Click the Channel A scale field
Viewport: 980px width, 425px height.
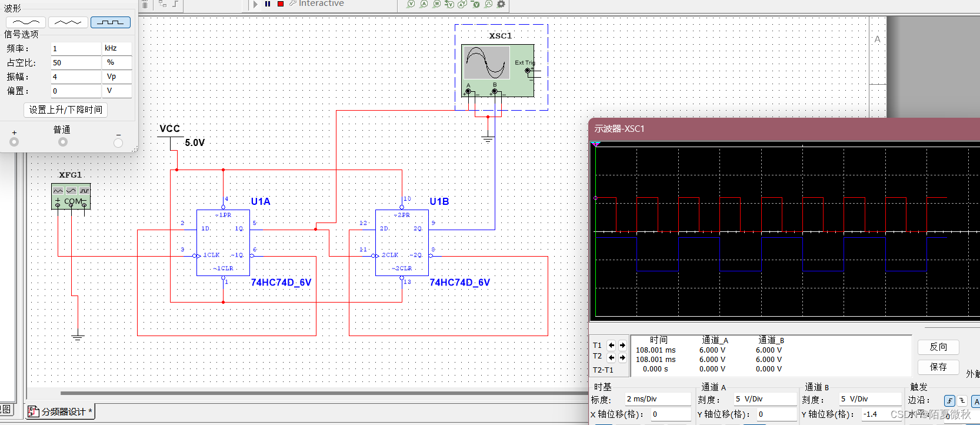click(764, 399)
